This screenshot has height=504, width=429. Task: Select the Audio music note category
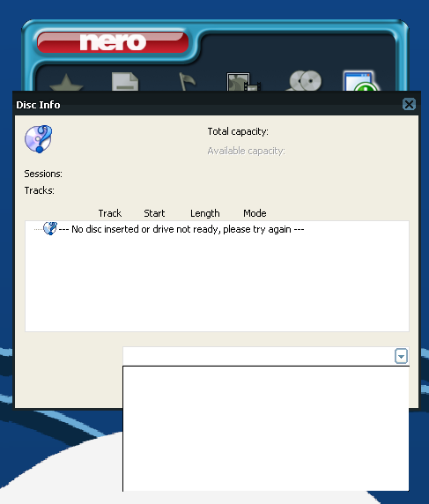pos(187,82)
